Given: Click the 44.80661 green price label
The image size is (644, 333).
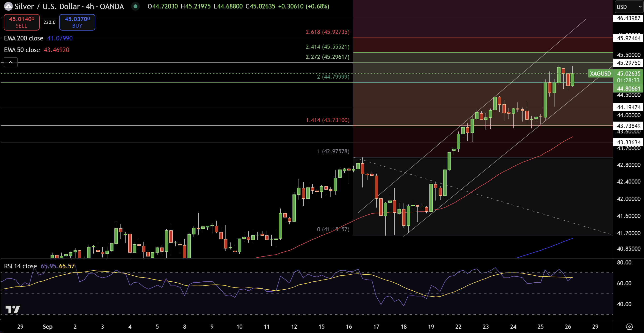Looking at the screenshot, I should click(629, 89).
